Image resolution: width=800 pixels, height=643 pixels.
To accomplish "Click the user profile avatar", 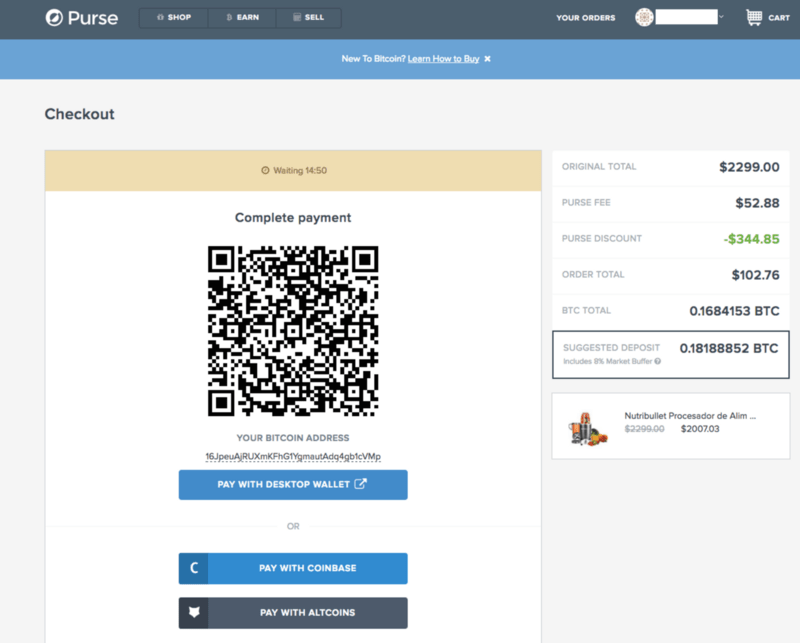I will pyautogui.click(x=644, y=17).
